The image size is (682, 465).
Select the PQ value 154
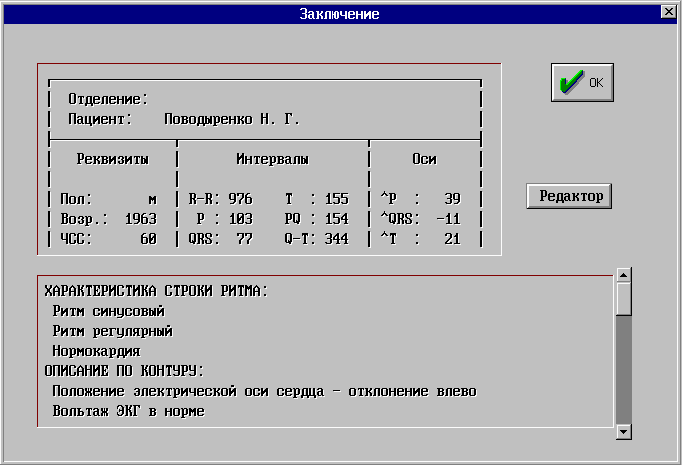337,219
